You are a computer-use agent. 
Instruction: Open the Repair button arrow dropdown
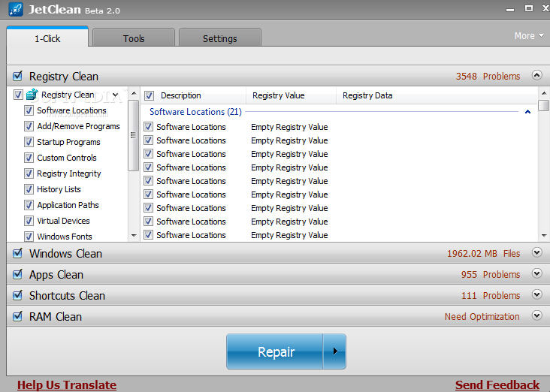pyautogui.click(x=334, y=351)
